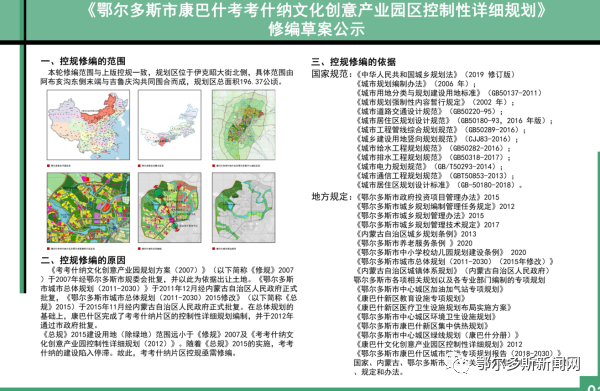600x391 pixels.
Task: Click the red marker under colorful land-use map
Action: click(x=49, y=249)
